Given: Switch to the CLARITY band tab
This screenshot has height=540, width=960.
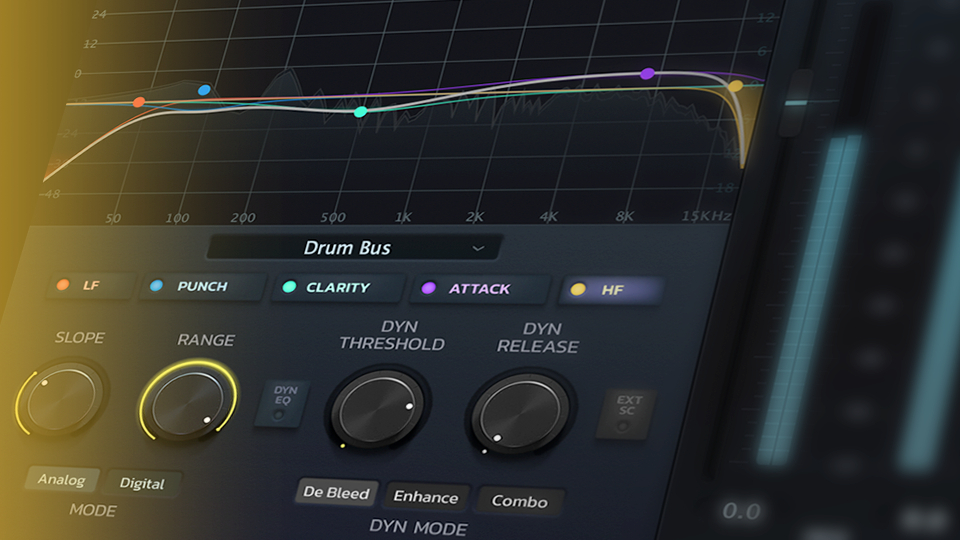Looking at the screenshot, I should pyautogui.click(x=337, y=288).
